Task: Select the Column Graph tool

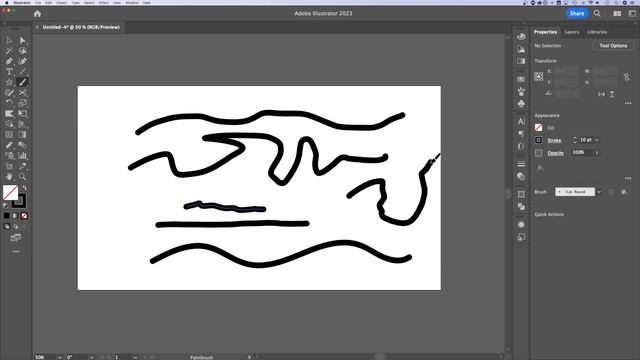Action: pos(22,156)
